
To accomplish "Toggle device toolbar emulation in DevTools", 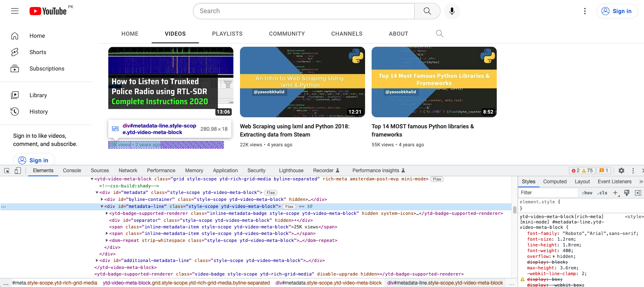I will tap(18, 171).
